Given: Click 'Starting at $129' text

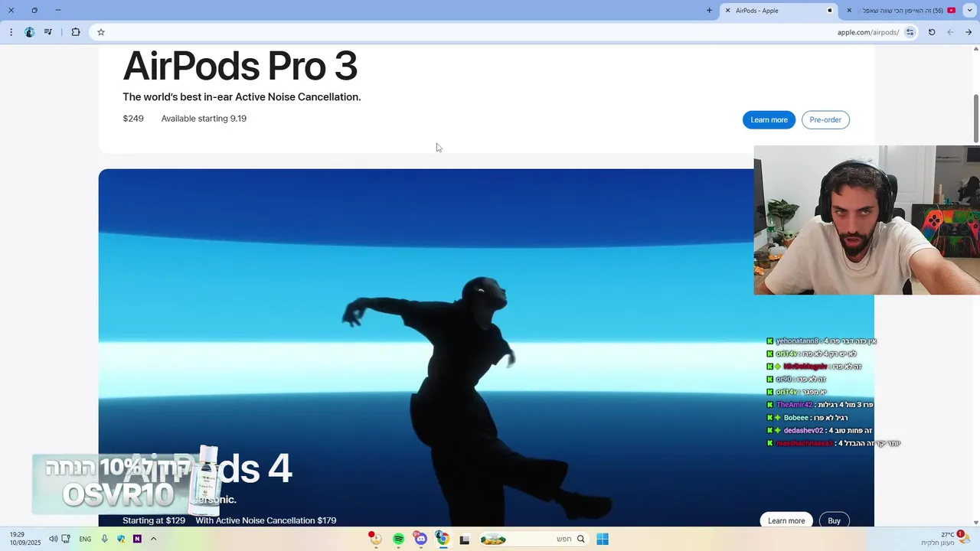Looking at the screenshot, I should click(x=154, y=520).
